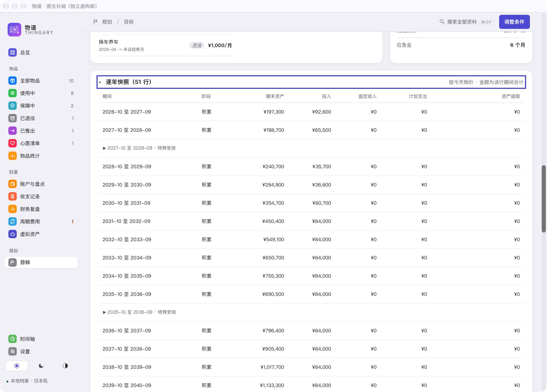This screenshot has width=547, height=392.
Task: Collapse the 逐年快照 section
Action: 311,82
